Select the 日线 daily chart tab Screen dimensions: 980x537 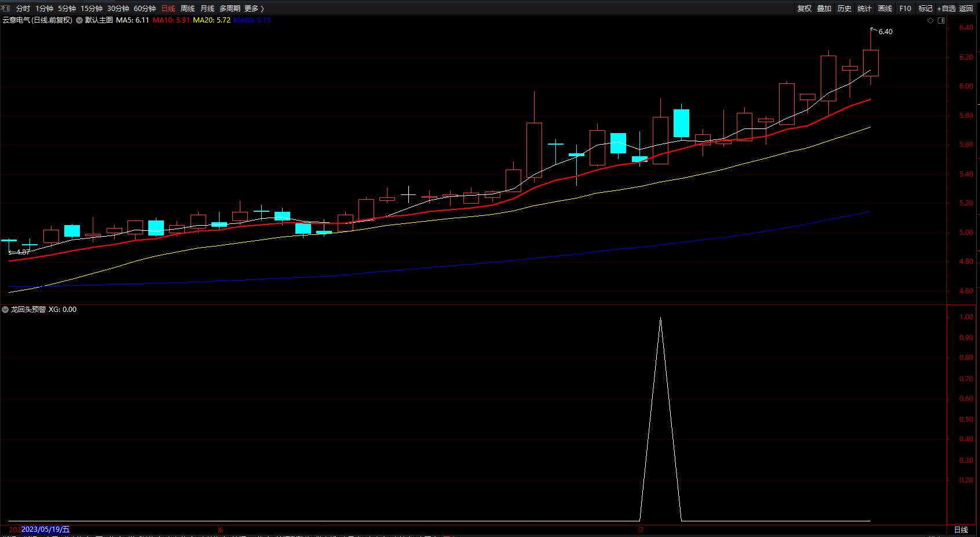coord(168,9)
